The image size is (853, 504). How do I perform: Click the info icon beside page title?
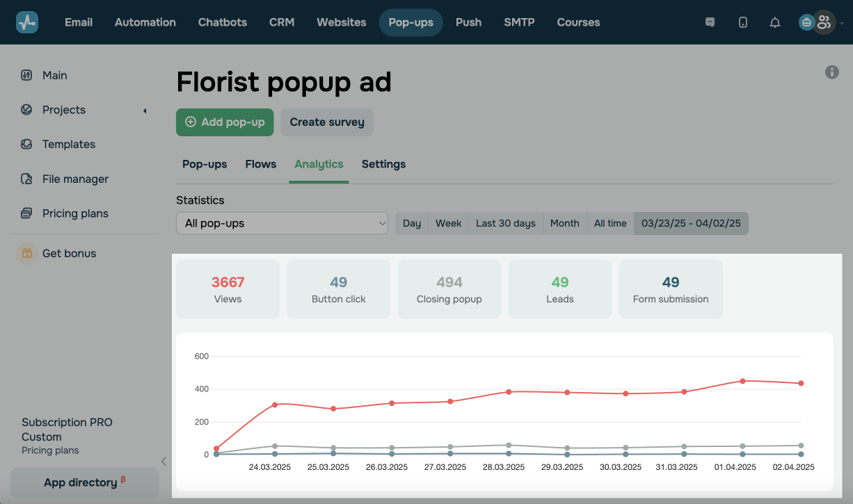(831, 72)
